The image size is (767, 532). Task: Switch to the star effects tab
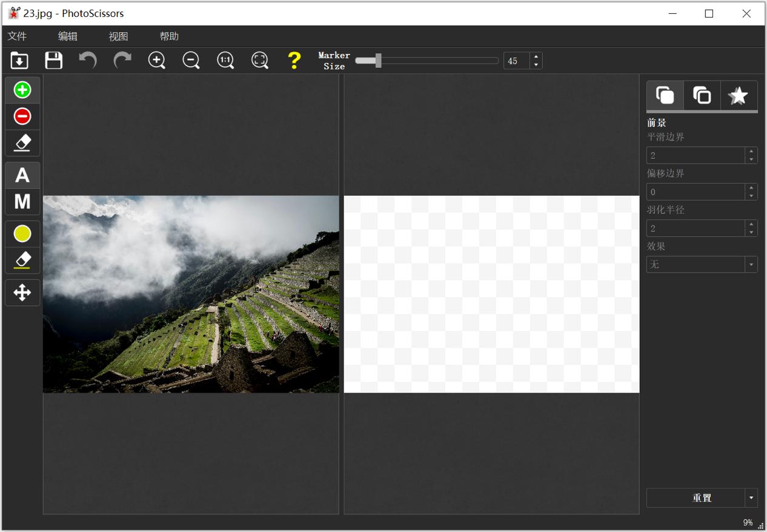tap(738, 96)
